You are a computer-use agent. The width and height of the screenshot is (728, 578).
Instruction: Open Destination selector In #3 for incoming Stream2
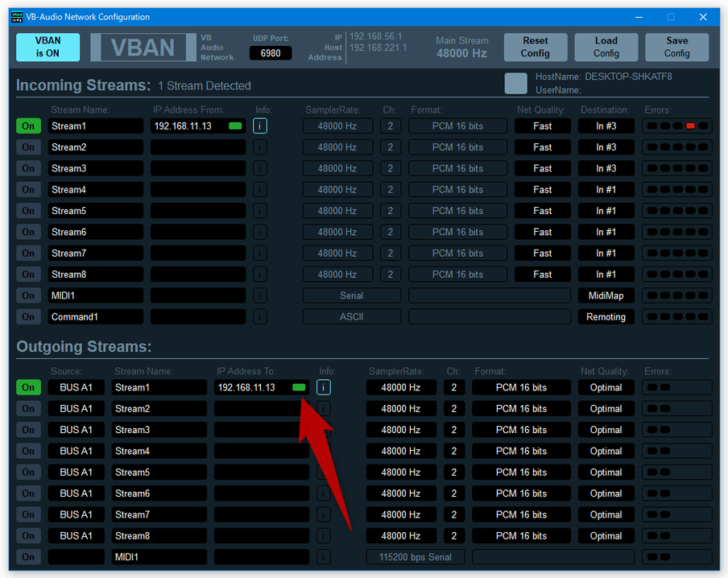[x=606, y=147]
